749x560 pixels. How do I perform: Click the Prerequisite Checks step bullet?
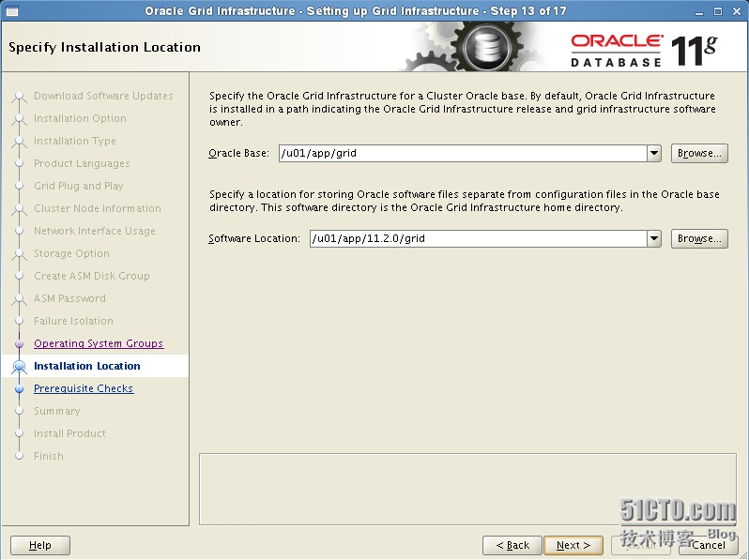tap(19, 388)
